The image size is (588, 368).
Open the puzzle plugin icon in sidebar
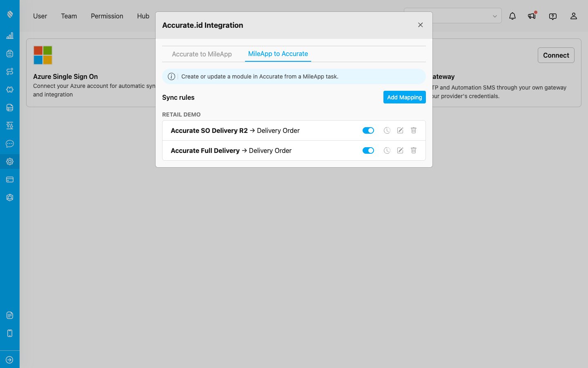10,90
